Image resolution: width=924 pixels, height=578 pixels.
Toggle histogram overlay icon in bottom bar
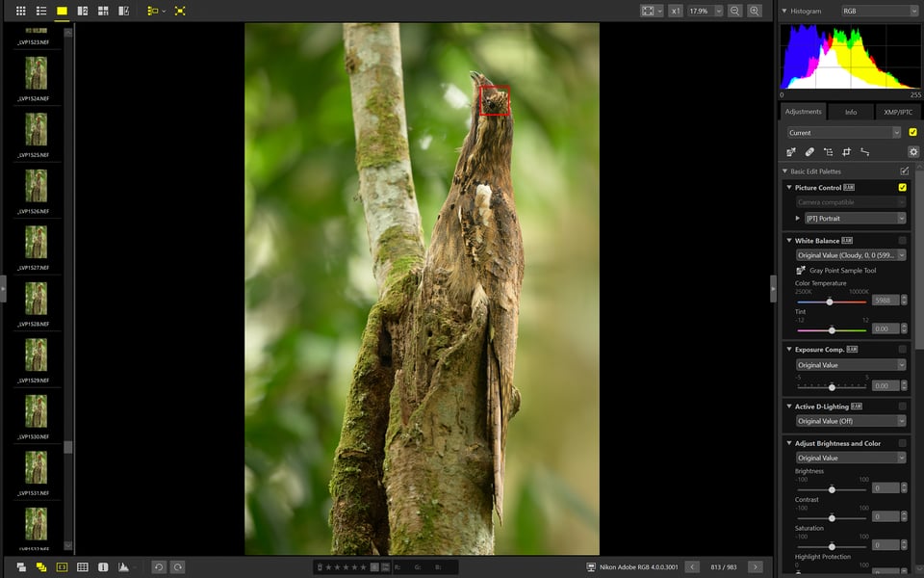pos(123,566)
